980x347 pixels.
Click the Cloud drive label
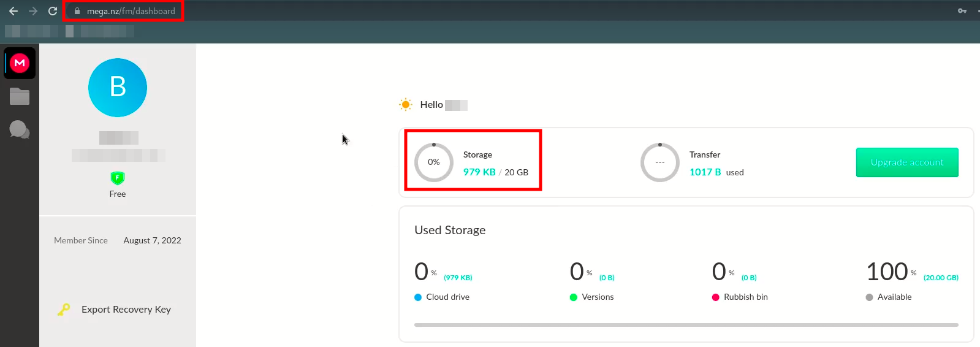448,297
